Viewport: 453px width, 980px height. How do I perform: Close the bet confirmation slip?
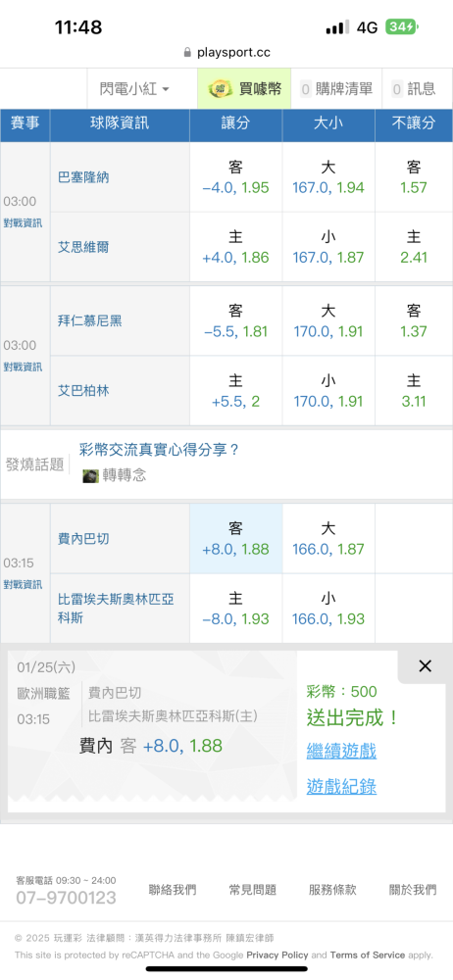(x=425, y=666)
